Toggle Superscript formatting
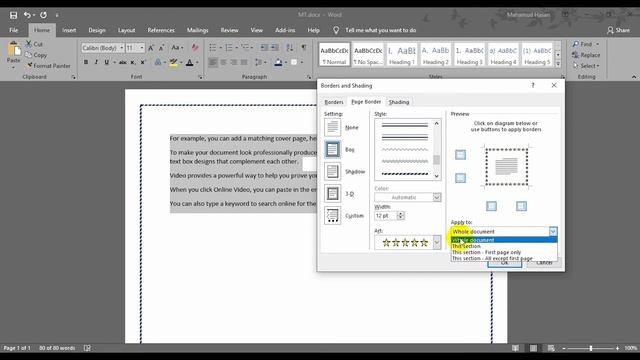Screen dimensions: 640x360 click(143, 62)
